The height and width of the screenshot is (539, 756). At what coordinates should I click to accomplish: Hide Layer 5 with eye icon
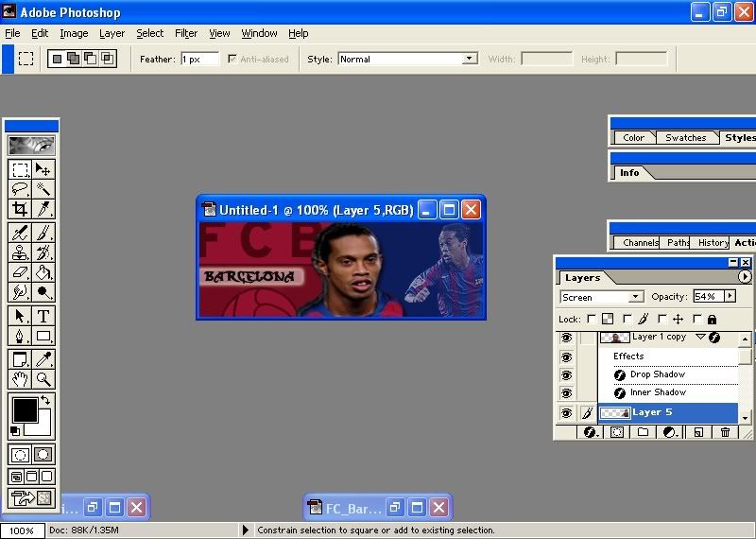pos(566,413)
